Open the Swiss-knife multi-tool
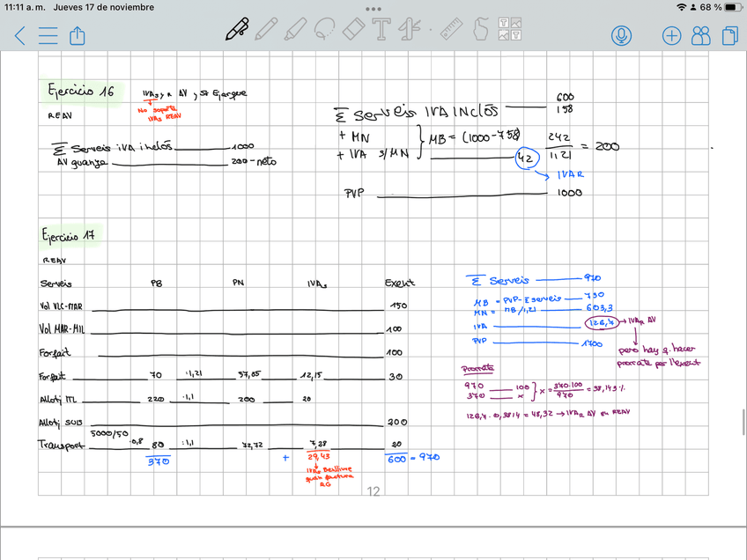Image resolution: width=747 pixels, height=560 pixels. click(407, 31)
